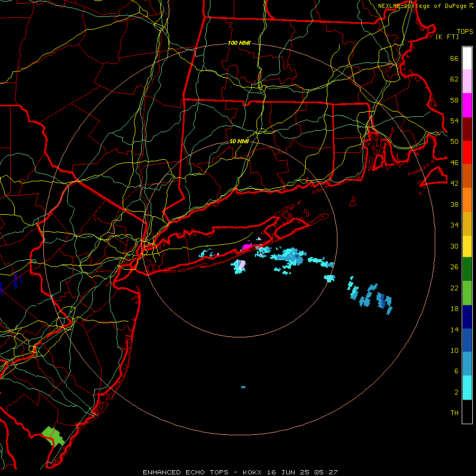This screenshot has height=476, width=476.
Task: Click the navy blue legend swatch
Action: point(467,317)
